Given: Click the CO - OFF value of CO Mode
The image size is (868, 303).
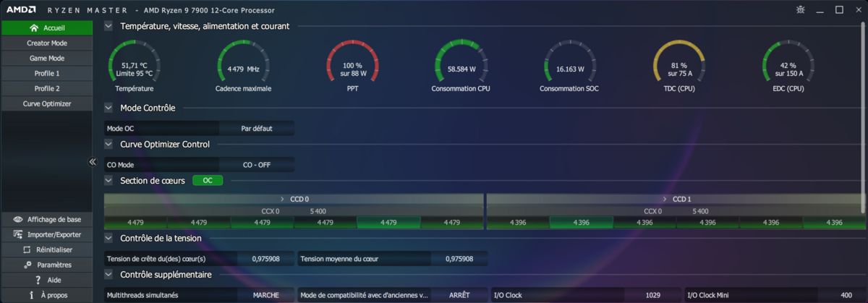Looking at the screenshot, I should click(x=257, y=165).
